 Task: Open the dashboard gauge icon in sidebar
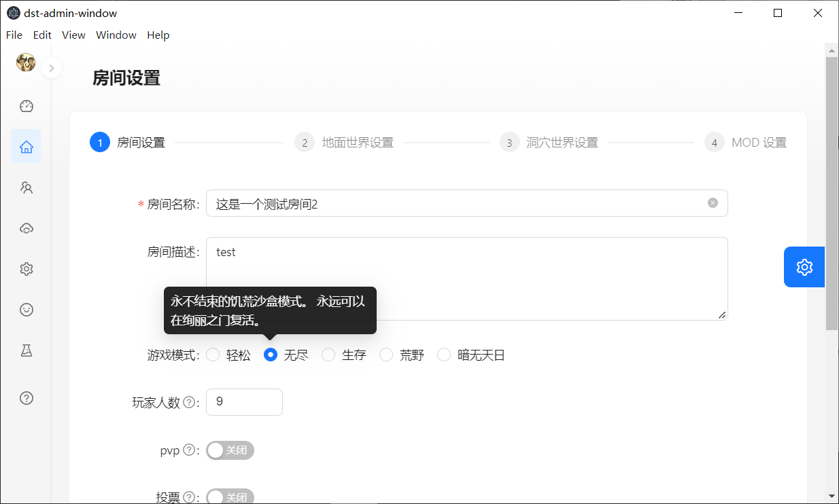point(27,106)
